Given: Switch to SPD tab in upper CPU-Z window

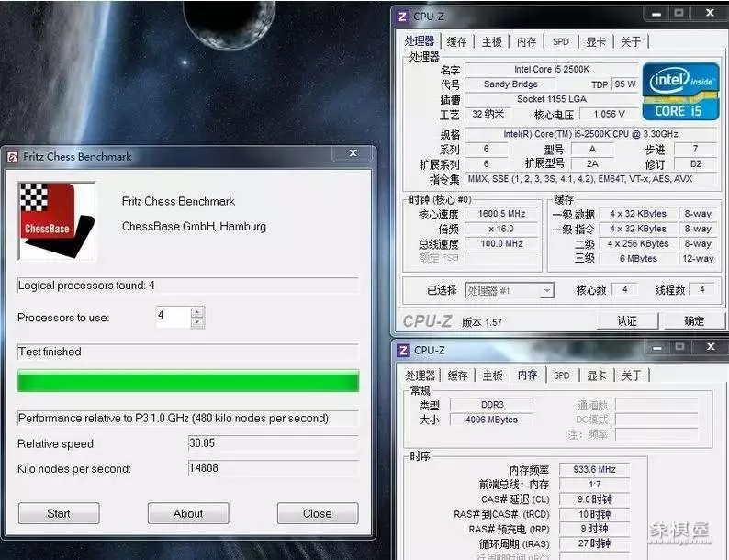Looking at the screenshot, I should pos(561,42).
